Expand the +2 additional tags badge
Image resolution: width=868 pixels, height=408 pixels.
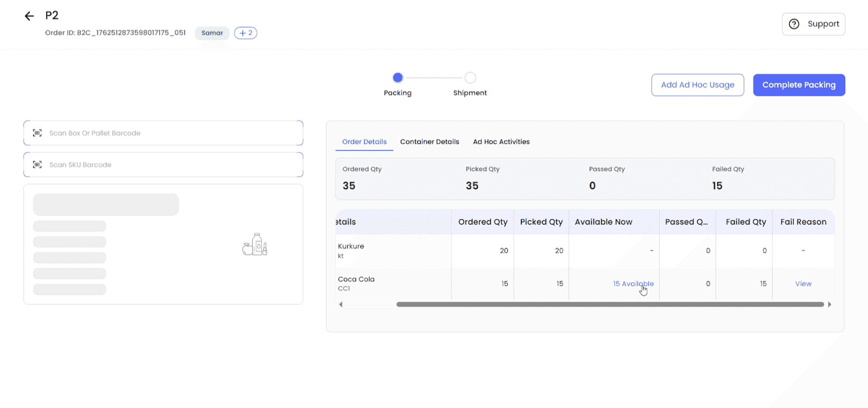[246, 33]
